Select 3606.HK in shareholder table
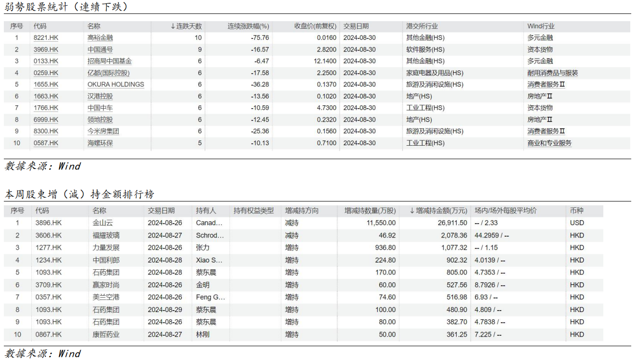Screen dimensions: 637x364 [49, 236]
